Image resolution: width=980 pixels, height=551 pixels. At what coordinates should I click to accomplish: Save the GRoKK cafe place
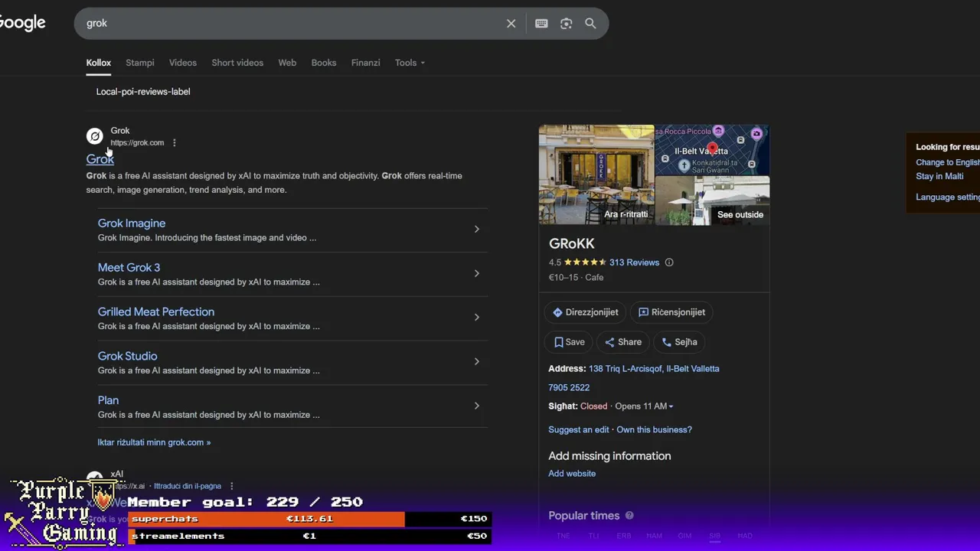[x=569, y=342]
